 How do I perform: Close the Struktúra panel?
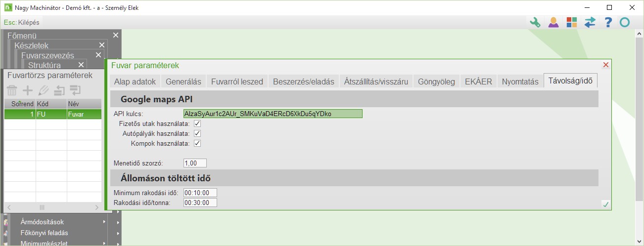coord(81,65)
